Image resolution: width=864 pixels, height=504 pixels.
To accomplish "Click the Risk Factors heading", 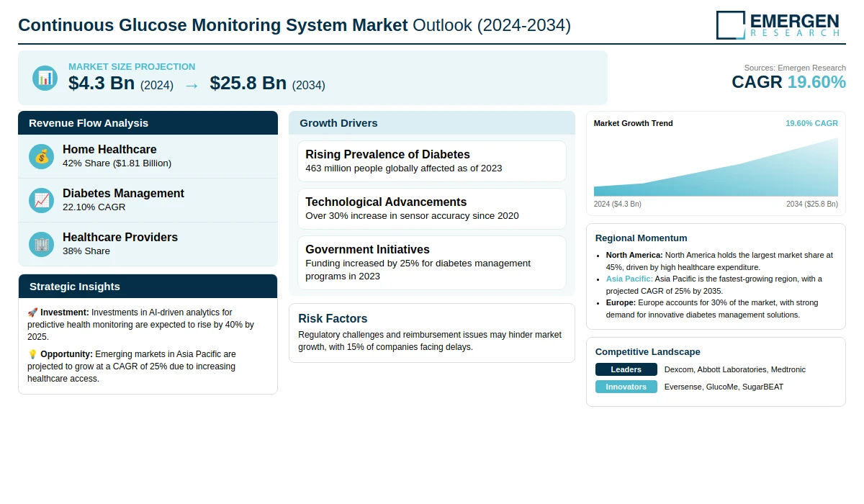I will 333,319.
